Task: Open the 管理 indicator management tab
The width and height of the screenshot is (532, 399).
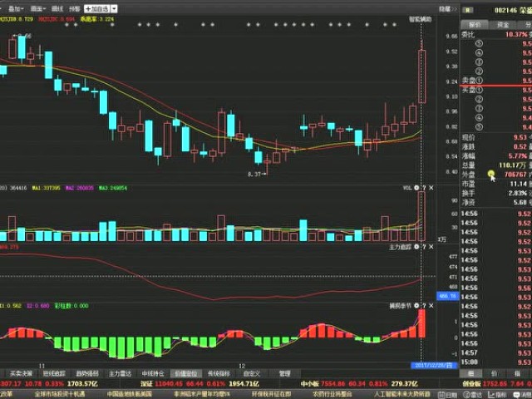Action: click(284, 373)
